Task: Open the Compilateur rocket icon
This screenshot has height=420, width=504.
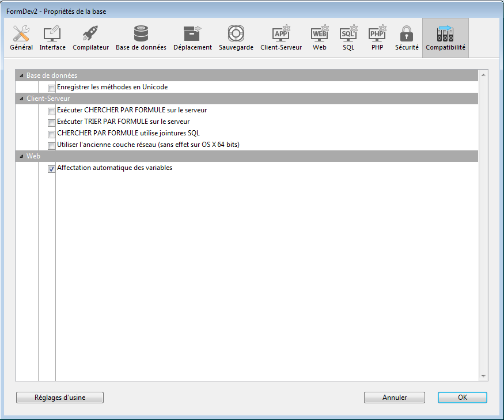Action: [90, 33]
